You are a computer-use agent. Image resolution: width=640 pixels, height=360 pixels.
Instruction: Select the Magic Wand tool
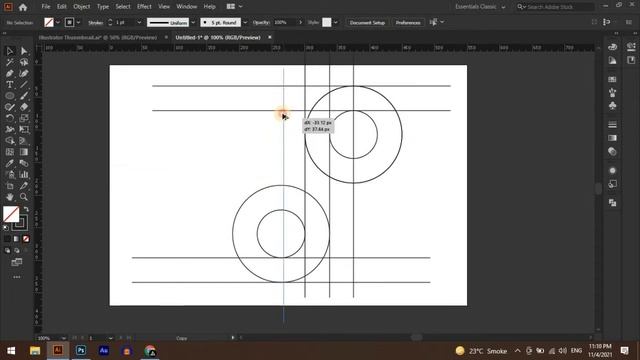pos(10,62)
